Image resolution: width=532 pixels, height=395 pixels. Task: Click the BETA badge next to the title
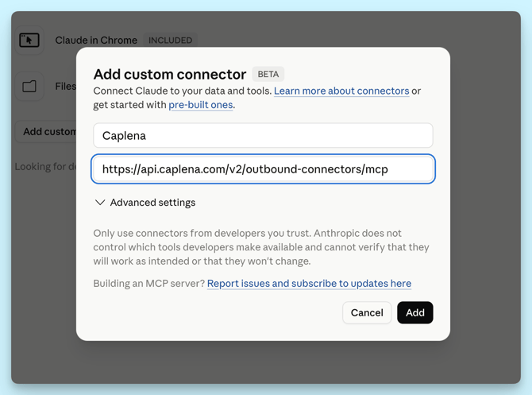point(268,74)
